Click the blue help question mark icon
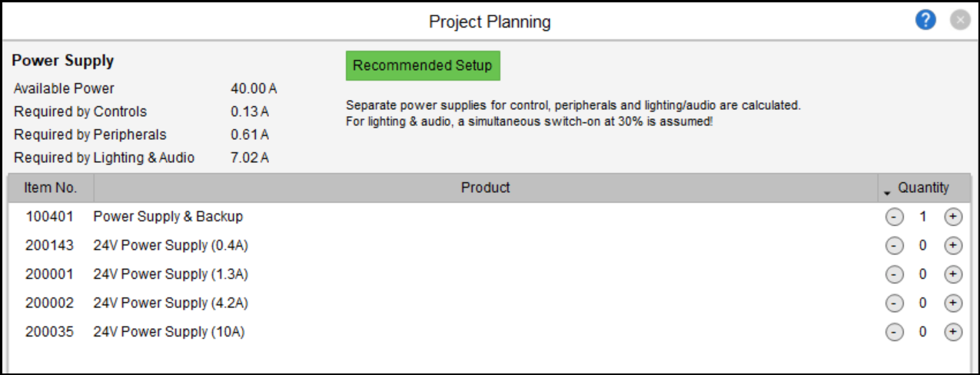This screenshot has height=375, width=980. coord(925,21)
